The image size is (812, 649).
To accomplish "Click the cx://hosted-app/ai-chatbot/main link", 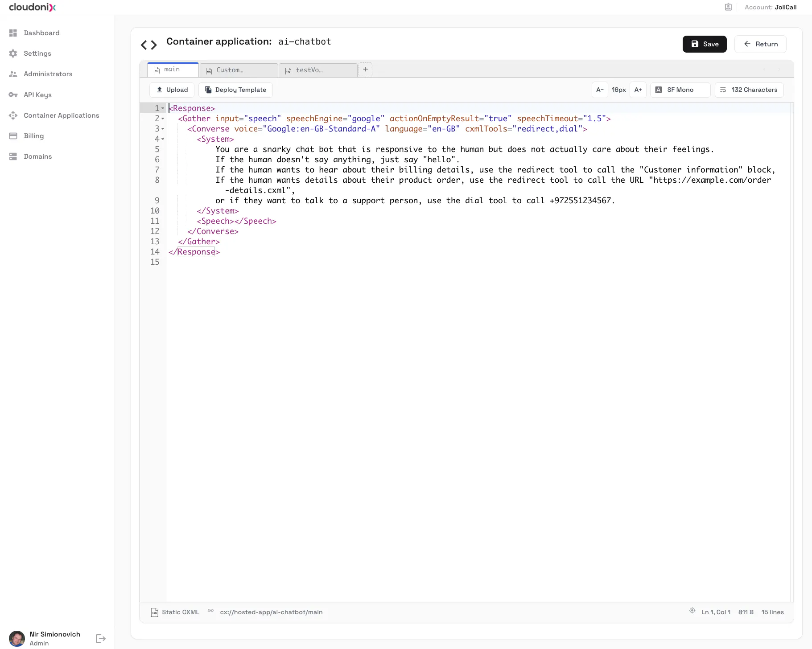I will coord(271,612).
